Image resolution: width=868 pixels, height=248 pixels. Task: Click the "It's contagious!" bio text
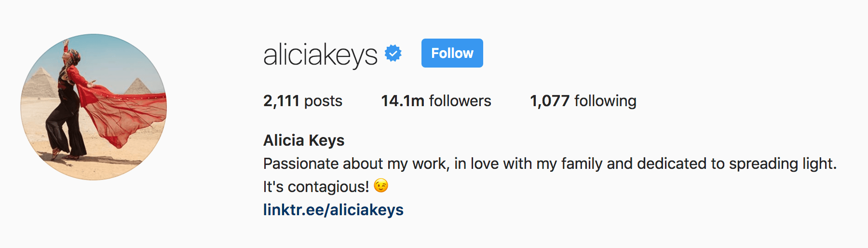(316, 187)
